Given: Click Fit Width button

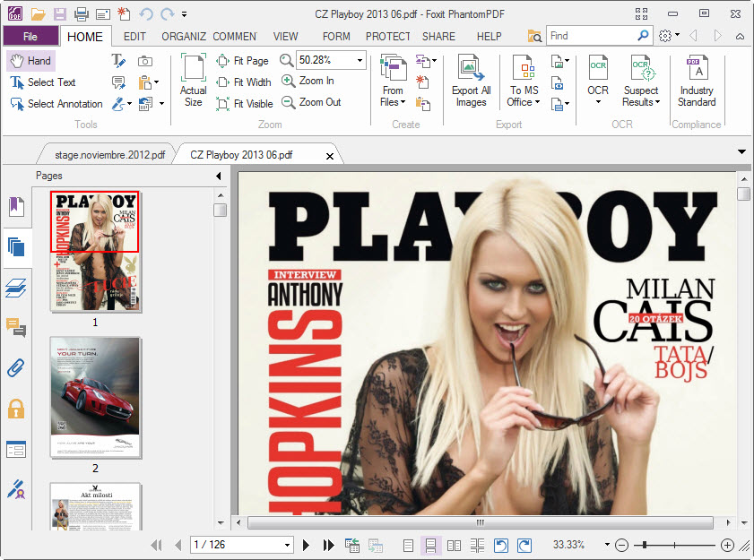Looking at the screenshot, I should tap(243, 82).
